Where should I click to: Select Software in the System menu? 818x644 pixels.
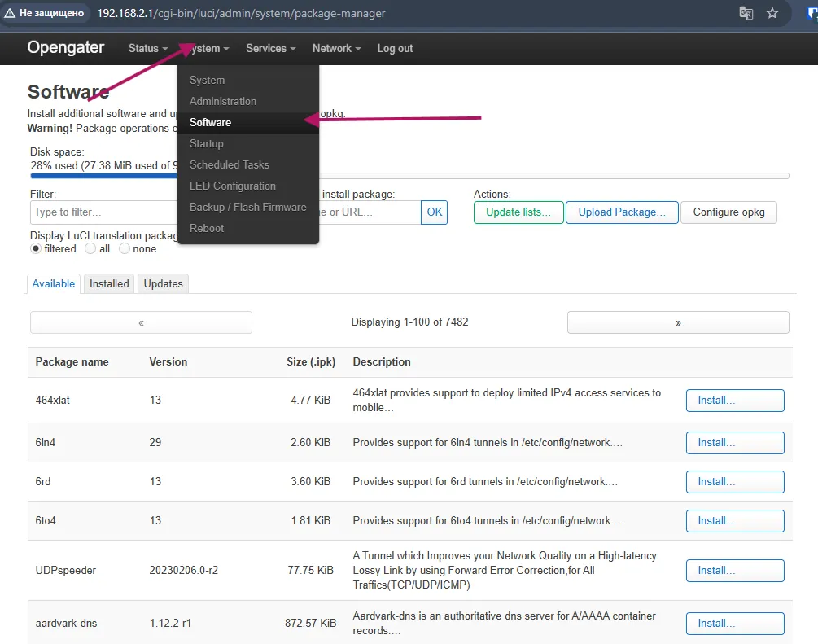tap(210, 122)
